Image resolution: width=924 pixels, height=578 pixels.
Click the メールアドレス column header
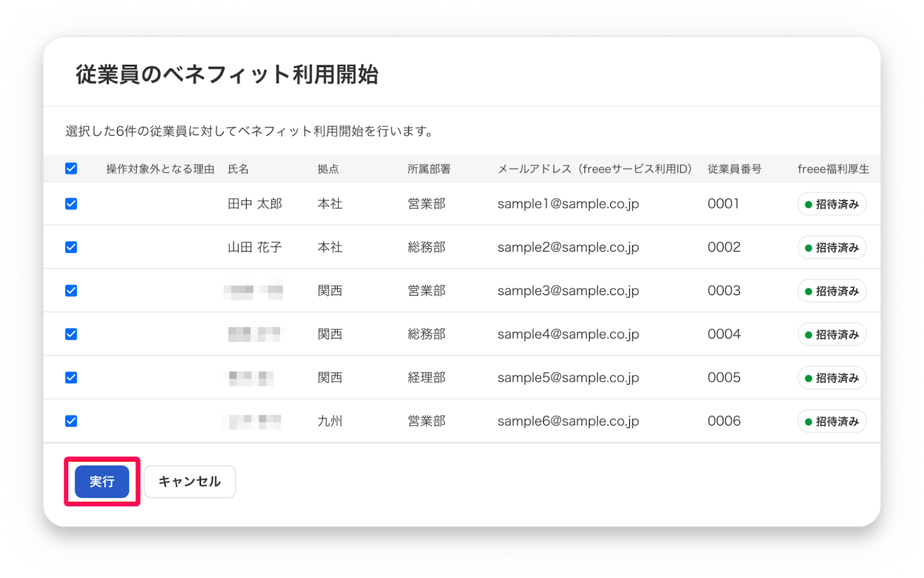point(594,169)
